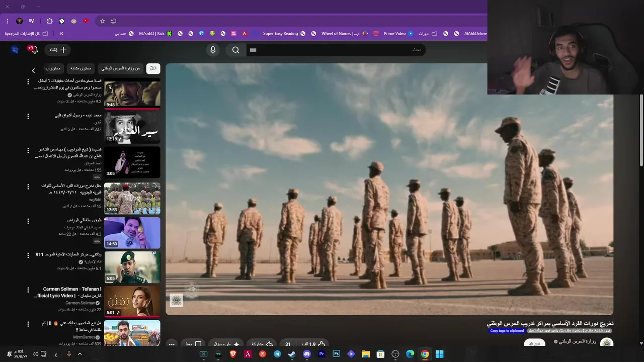
Task: Open the Chrome three-dot menu
Action: click(7, 21)
